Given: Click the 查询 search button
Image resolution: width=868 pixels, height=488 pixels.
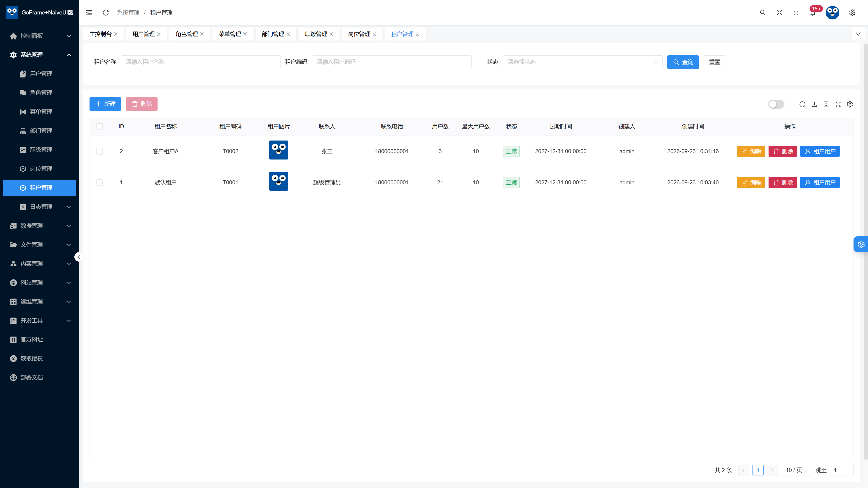Looking at the screenshot, I should [x=683, y=62].
